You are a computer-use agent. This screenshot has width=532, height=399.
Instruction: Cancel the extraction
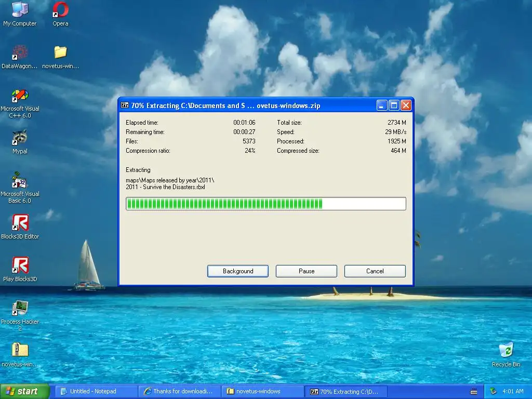click(x=375, y=271)
